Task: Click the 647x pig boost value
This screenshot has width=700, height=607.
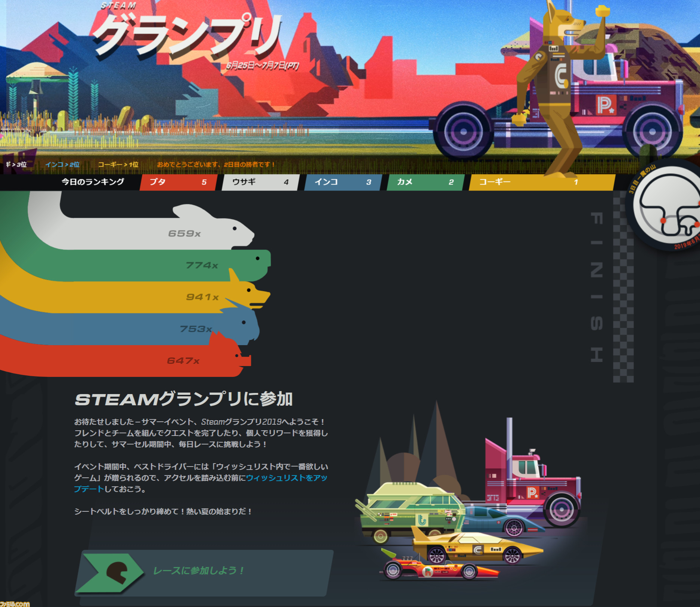Action: click(183, 360)
